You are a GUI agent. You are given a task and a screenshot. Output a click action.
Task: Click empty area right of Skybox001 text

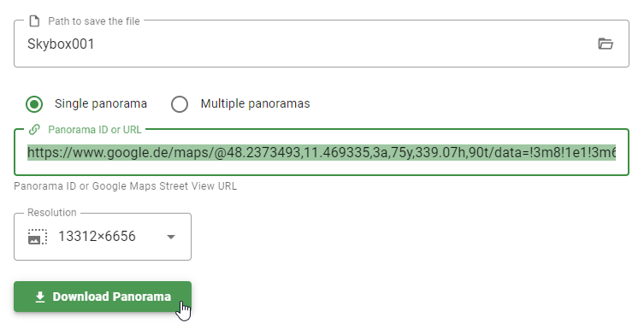345,44
